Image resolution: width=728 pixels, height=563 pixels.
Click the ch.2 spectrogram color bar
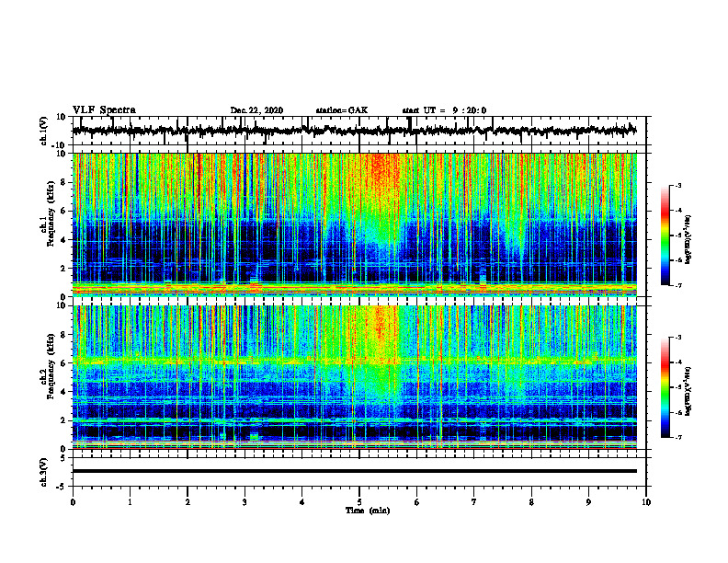[x=665, y=387]
